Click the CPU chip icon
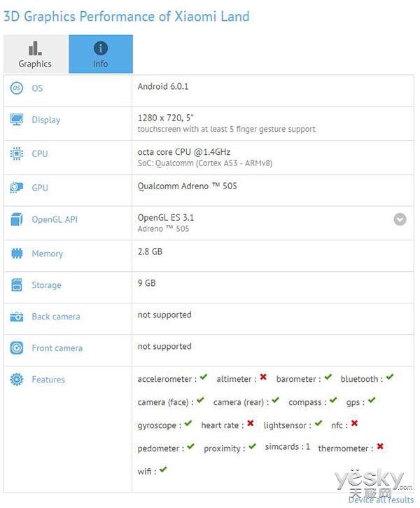This screenshot has width=420, height=508. click(17, 153)
